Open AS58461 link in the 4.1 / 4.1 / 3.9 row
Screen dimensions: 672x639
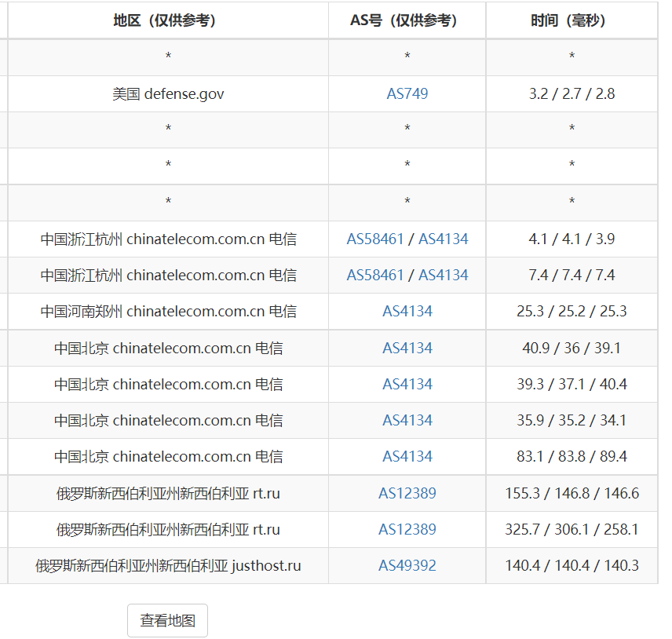click(375, 239)
